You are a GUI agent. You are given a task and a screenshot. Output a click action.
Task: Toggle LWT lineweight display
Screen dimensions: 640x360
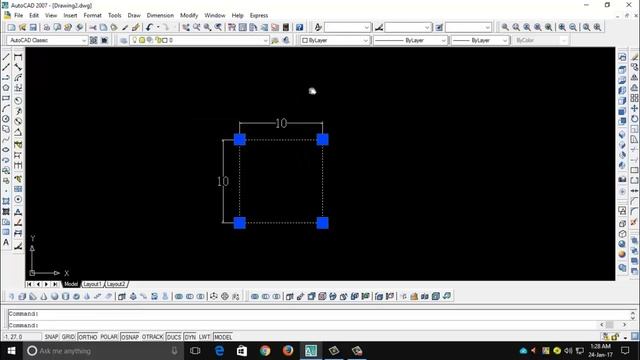coord(204,337)
